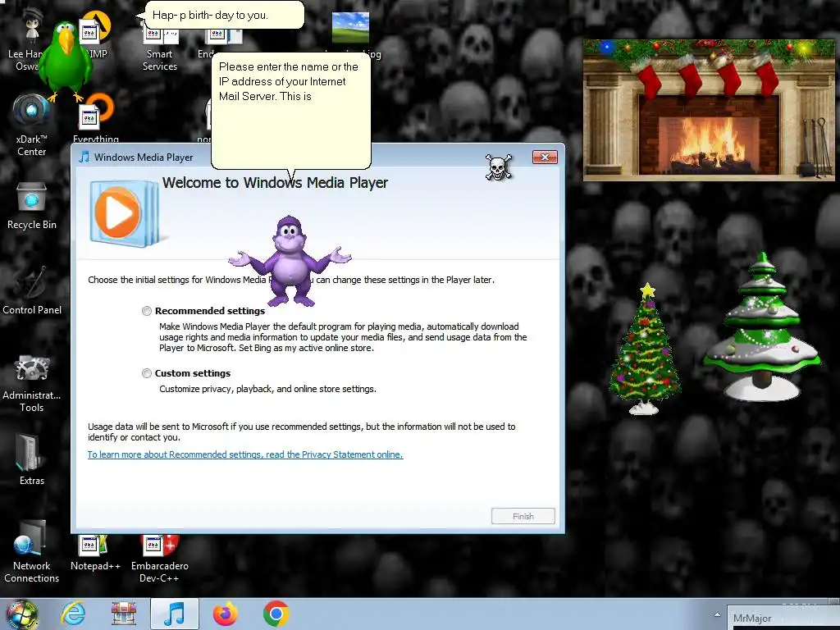The image size is (840, 630).
Task: Click the Finish button
Action: point(523,517)
